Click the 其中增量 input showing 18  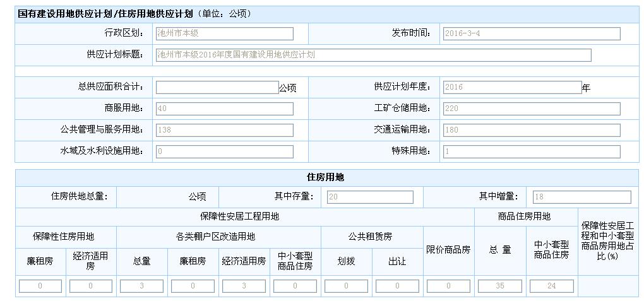581,197
